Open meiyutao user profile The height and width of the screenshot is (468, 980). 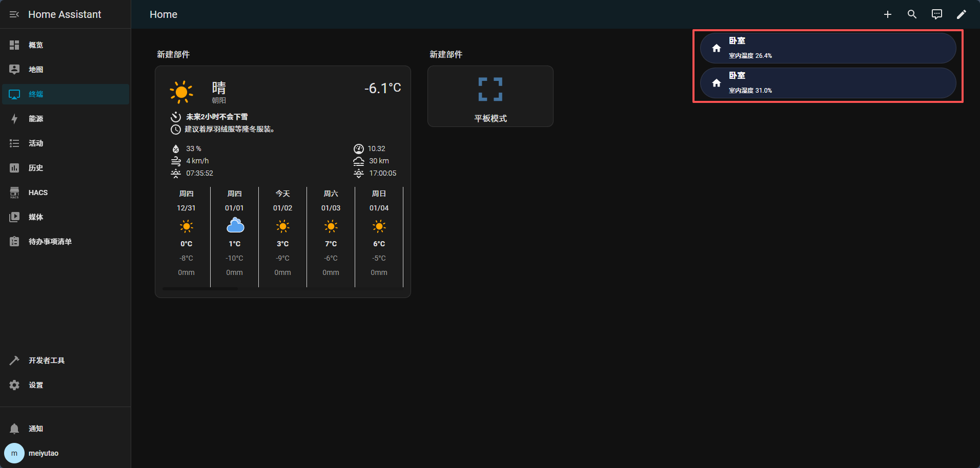[x=43, y=453]
